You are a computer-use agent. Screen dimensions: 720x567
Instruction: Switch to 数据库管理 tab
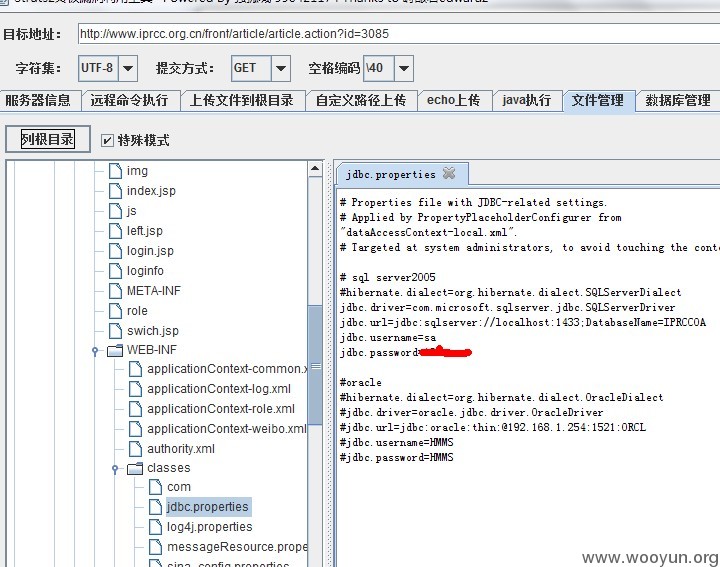pos(678,100)
